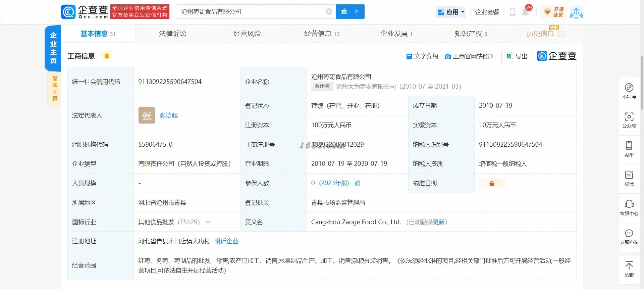Switch to 经营信息 tab
This screenshot has width=644, height=289.
coord(322,34)
